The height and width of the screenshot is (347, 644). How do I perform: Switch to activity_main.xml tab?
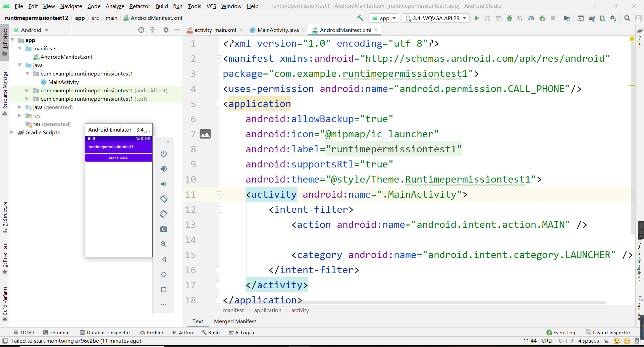pos(215,30)
